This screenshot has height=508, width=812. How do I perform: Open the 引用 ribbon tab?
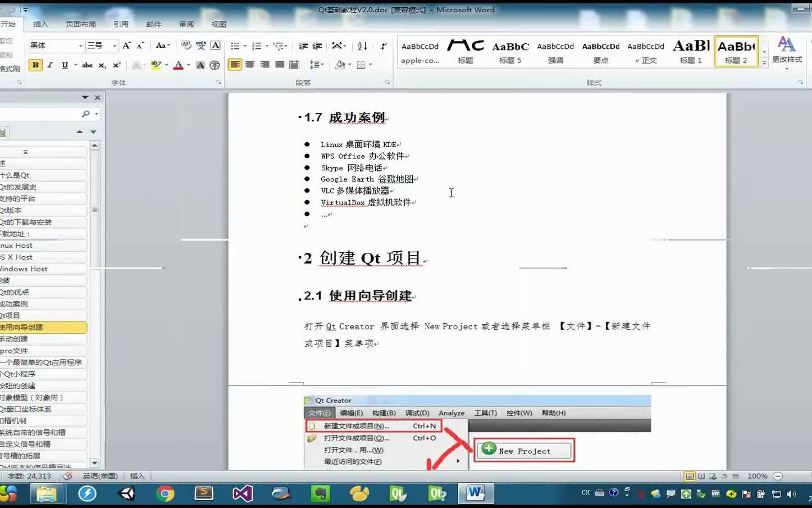(121, 24)
